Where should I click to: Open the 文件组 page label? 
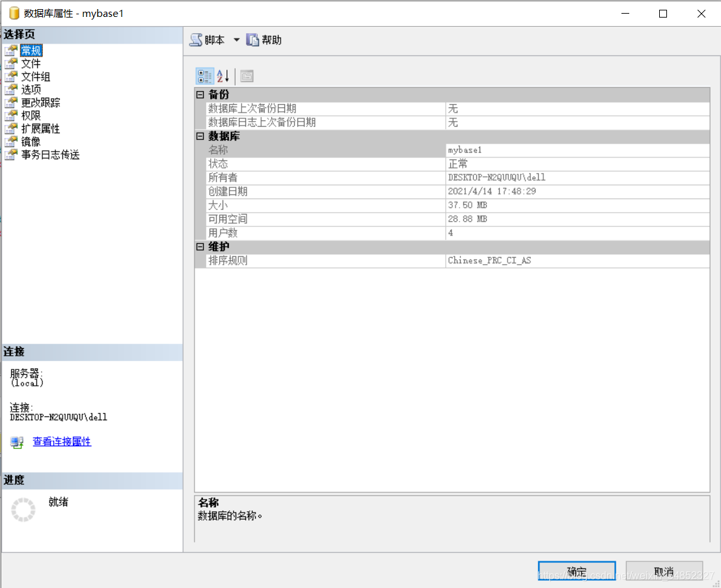point(35,76)
